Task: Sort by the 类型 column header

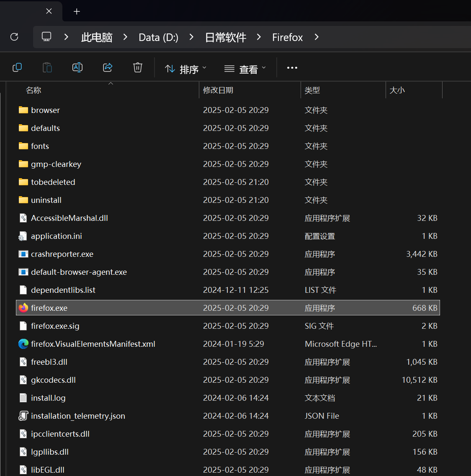Action: tap(312, 90)
